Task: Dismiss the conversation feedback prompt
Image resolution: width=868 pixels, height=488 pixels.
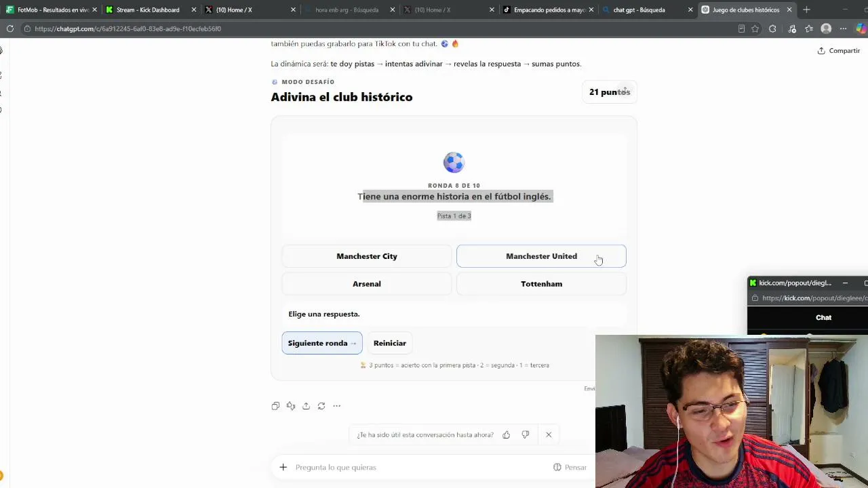Action: pyautogui.click(x=549, y=434)
